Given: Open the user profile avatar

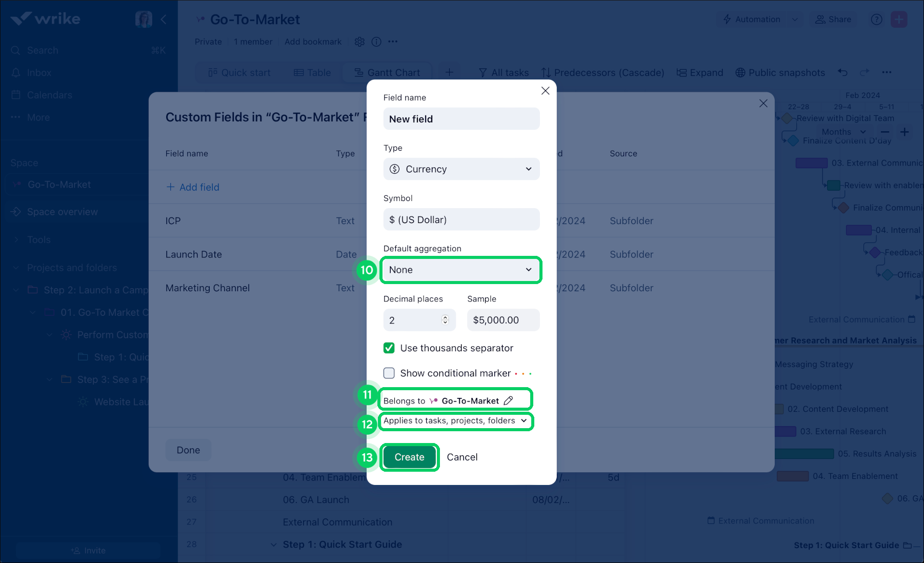Looking at the screenshot, I should point(144,19).
